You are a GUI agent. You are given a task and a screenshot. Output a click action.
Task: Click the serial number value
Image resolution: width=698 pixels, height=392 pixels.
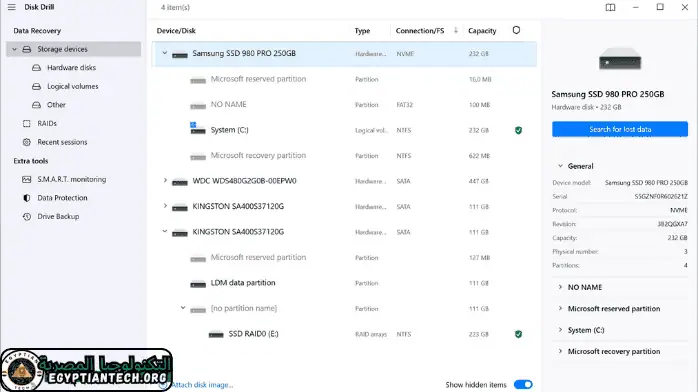click(661, 196)
